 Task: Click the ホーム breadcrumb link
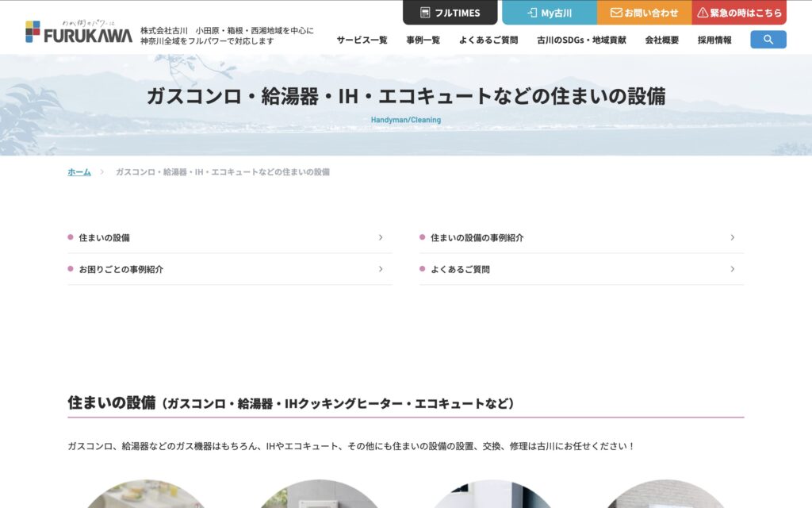(x=79, y=171)
